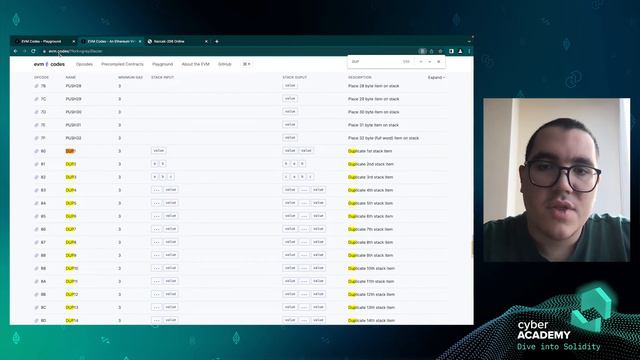640x360 pixels.
Task: Click the highlighted DUP1 name
Action: coord(70,151)
